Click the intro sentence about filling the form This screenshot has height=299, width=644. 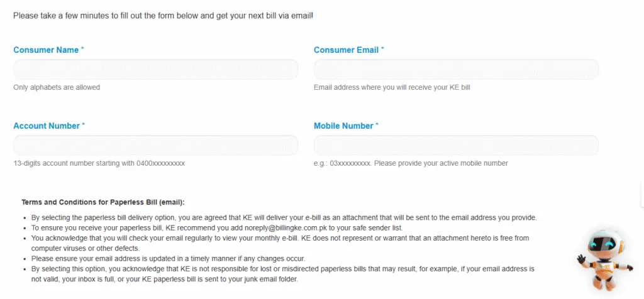point(163,15)
